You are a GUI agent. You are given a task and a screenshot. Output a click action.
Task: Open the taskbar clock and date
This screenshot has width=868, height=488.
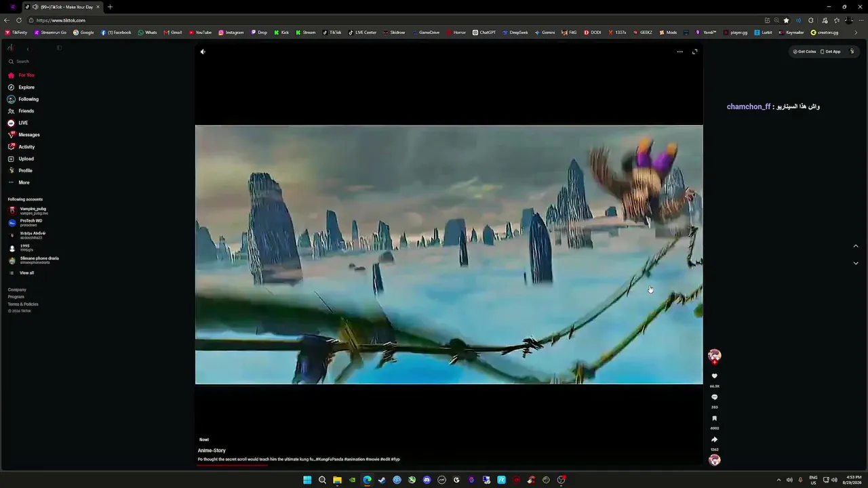tap(851, 480)
